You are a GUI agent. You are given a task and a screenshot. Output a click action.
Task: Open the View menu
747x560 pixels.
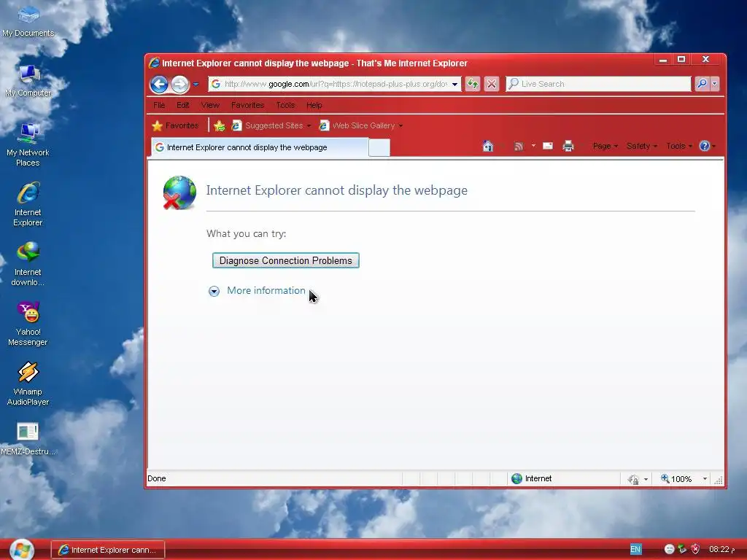click(x=210, y=105)
